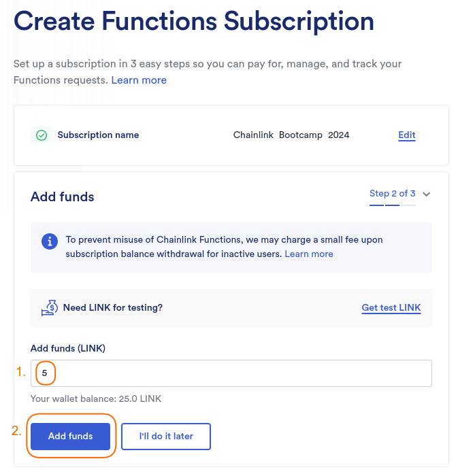
Task: Select the Subscription name label
Action: (x=98, y=135)
